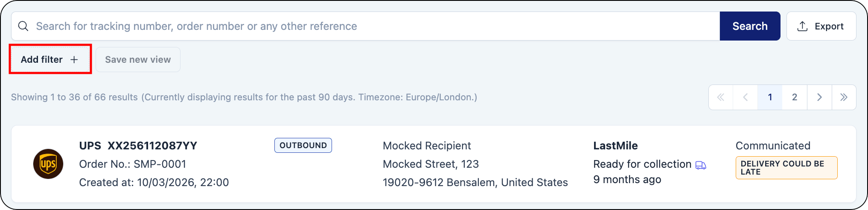Switch to page 2 of results
This screenshot has height=210, width=868.
(795, 97)
